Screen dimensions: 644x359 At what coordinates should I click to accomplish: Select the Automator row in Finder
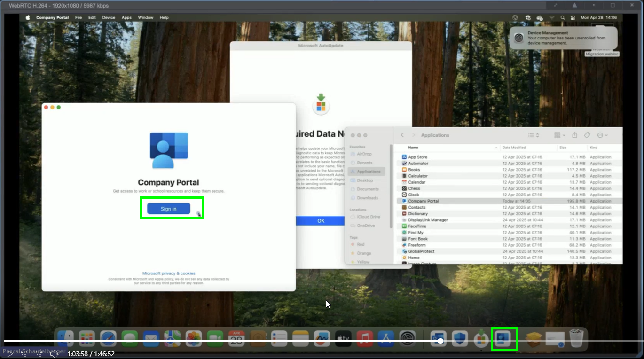[x=510, y=164]
